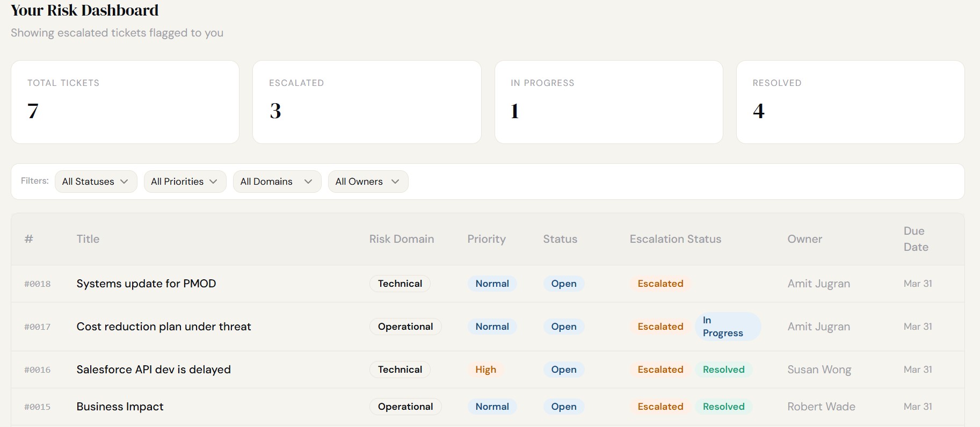Click Normal priority badge on Business Impact row
The width and height of the screenshot is (980, 427).
tap(492, 407)
